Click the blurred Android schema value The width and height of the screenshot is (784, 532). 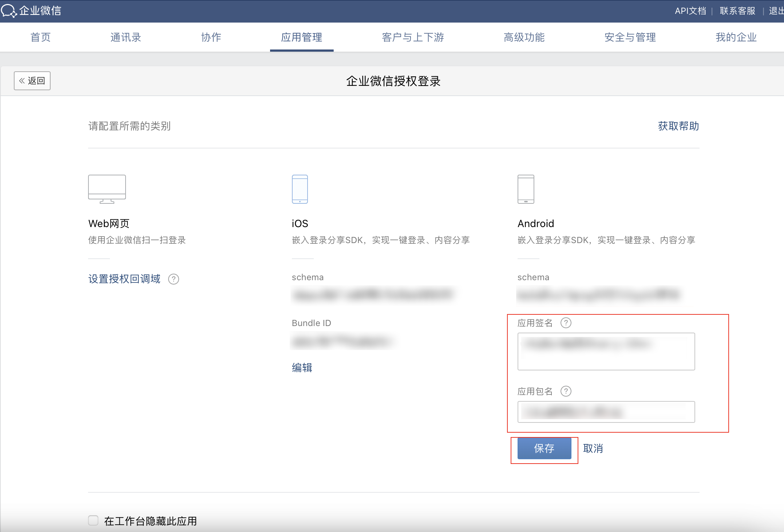[599, 294]
